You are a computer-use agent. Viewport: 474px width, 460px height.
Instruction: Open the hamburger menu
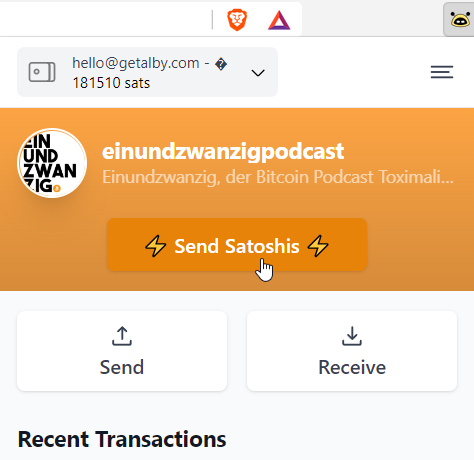point(442,72)
